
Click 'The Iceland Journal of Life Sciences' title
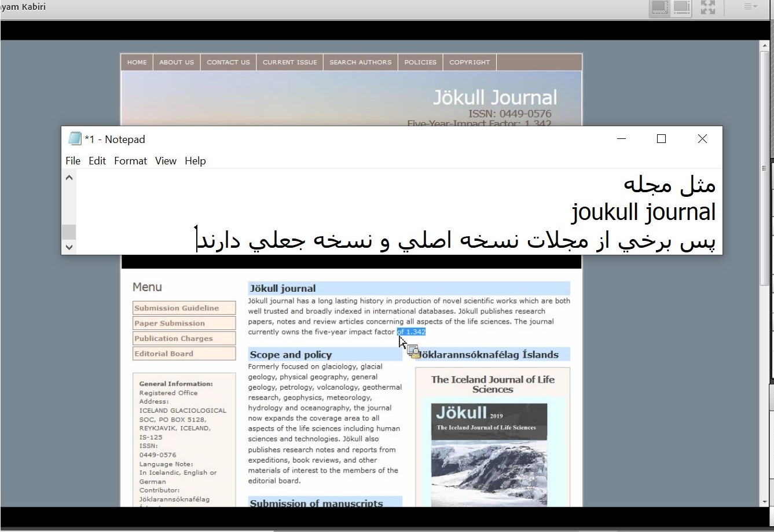(x=493, y=384)
